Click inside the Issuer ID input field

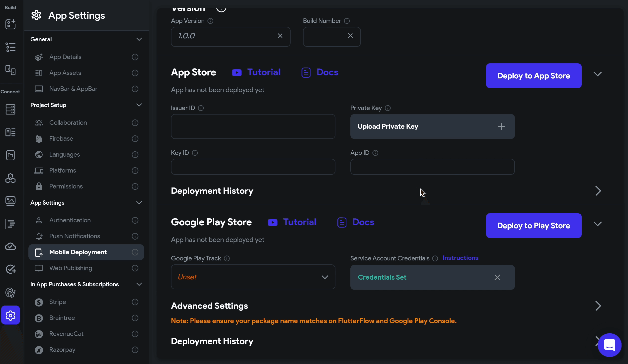click(x=253, y=126)
